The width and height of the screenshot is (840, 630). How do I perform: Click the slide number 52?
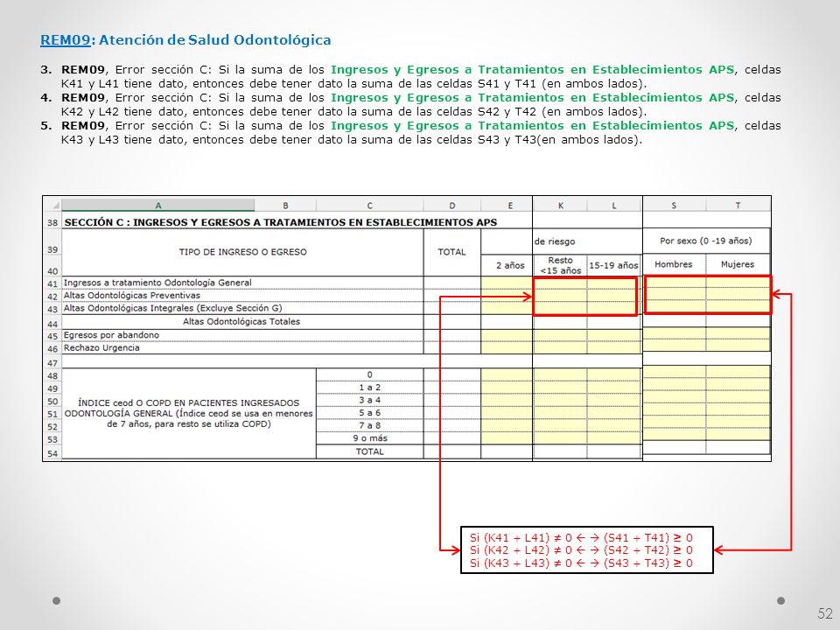coord(825,614)
